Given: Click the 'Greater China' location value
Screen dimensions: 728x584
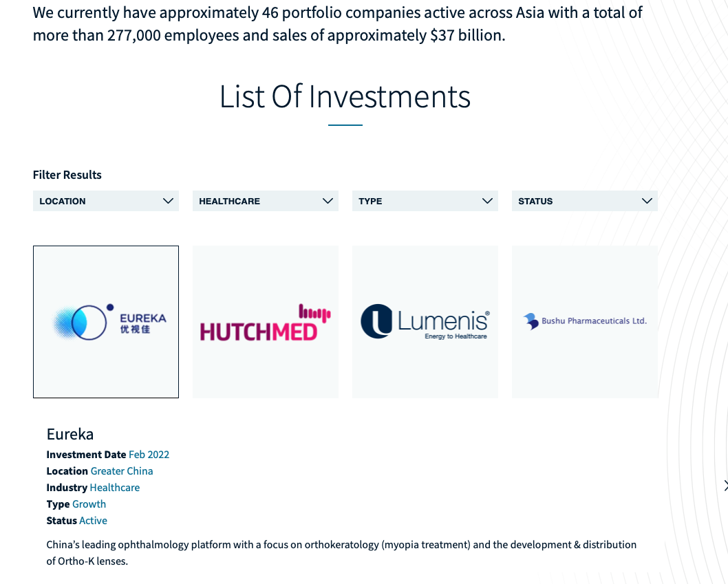Looking at the screenshot, I should (x=122, y=471).
